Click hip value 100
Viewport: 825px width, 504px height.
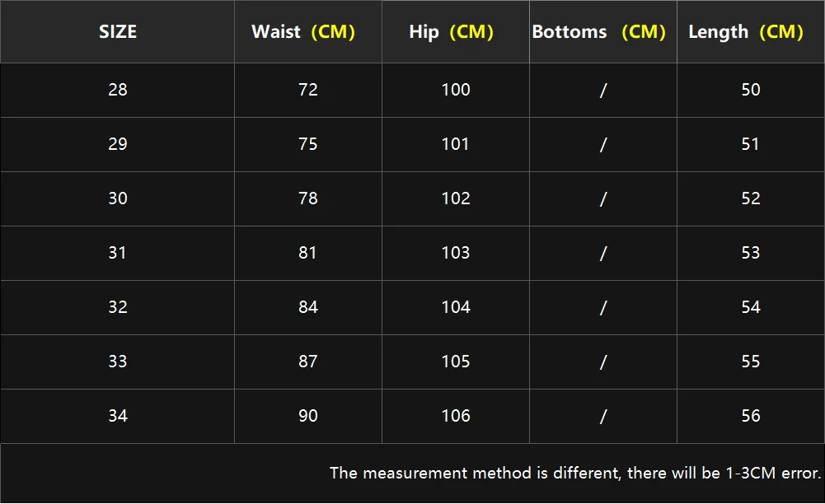(x=456, y=90)
